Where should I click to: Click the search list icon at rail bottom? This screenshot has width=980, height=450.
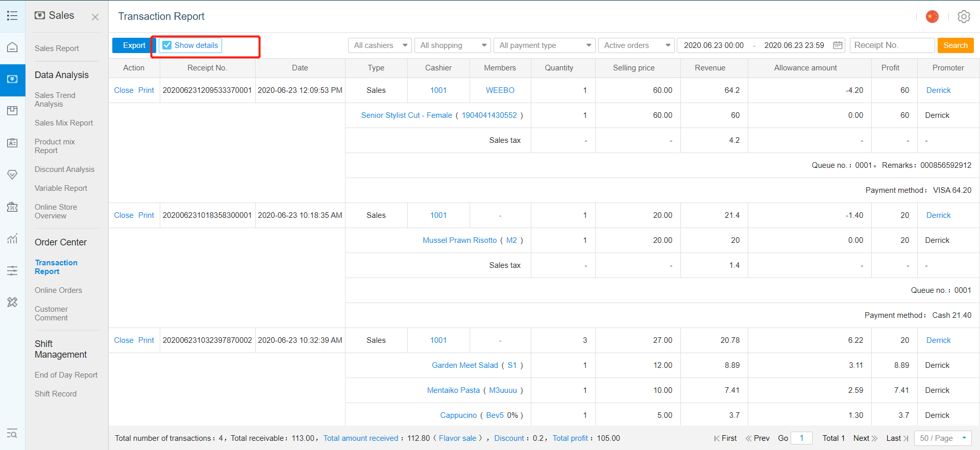tap(12, 434)
